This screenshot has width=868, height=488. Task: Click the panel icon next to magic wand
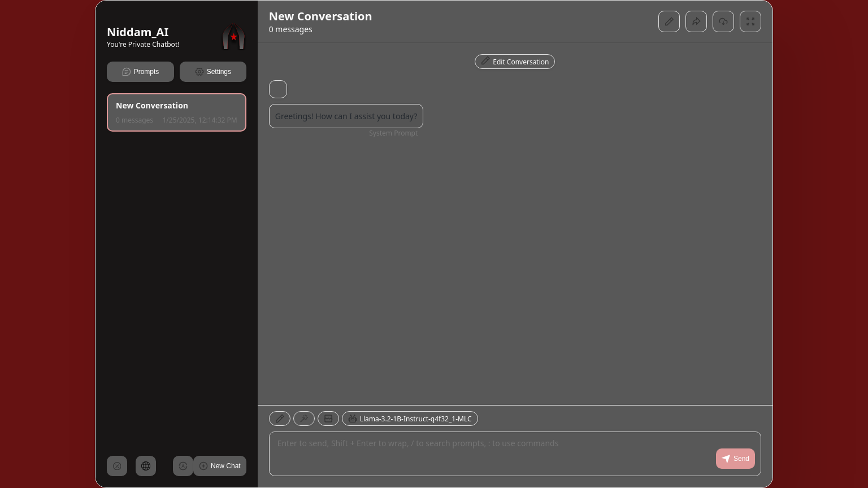point(328,419)
